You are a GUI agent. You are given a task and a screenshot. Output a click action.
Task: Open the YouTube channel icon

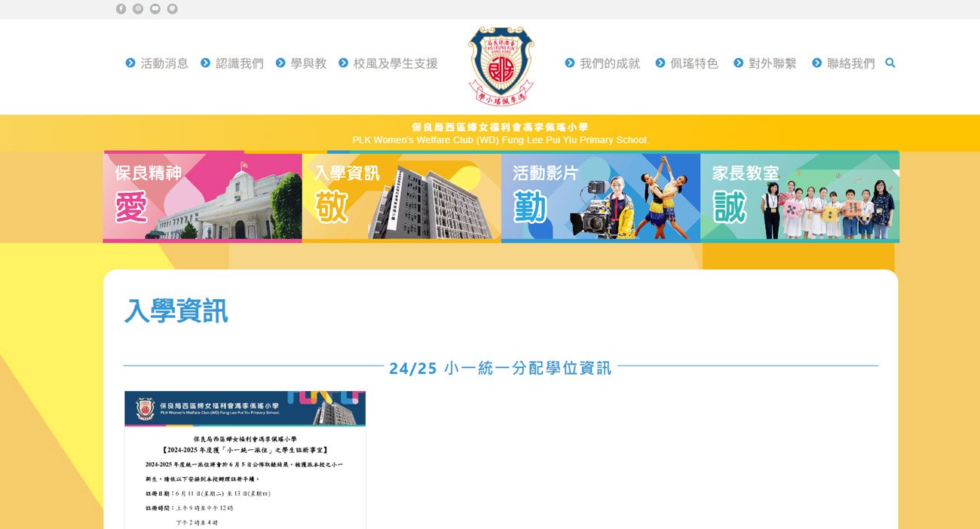155,8
